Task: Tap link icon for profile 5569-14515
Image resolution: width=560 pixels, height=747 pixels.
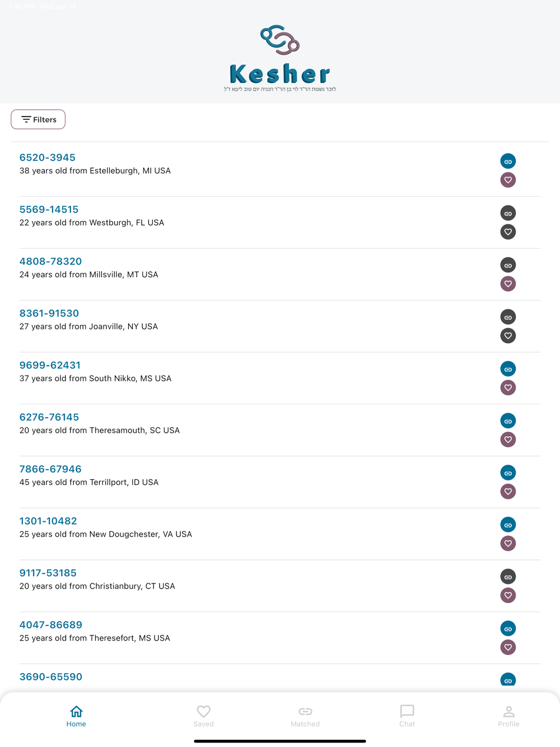Action: click(x=508, y=213)
